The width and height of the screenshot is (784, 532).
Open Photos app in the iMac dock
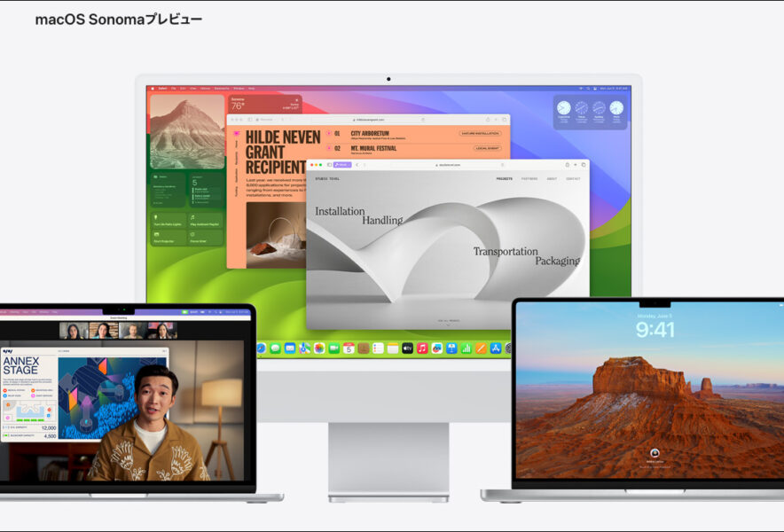point(319,348)
